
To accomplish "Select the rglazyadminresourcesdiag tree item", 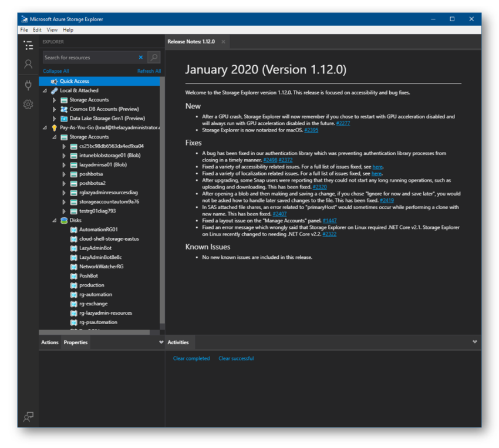I will point(109,193).
